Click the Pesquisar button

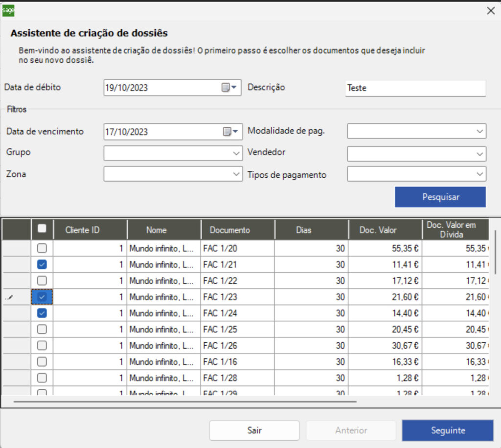pos(440,197)
